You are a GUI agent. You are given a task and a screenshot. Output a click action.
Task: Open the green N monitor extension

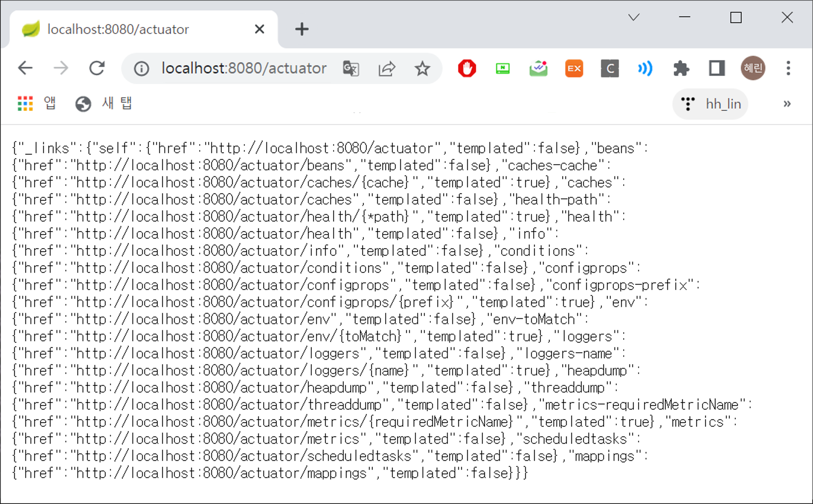503,69
